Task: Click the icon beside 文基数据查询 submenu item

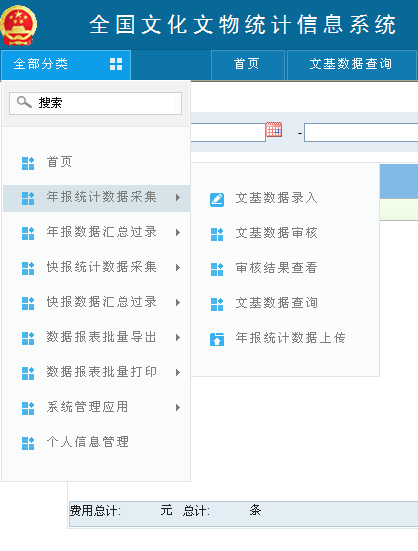Action: coord(217,304)
